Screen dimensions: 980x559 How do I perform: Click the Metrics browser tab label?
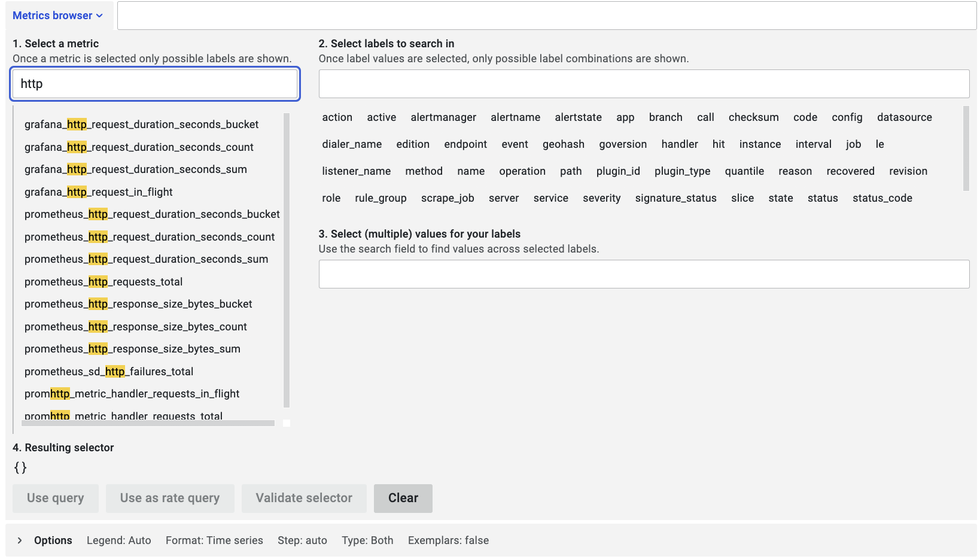click(x=53, y=16)
